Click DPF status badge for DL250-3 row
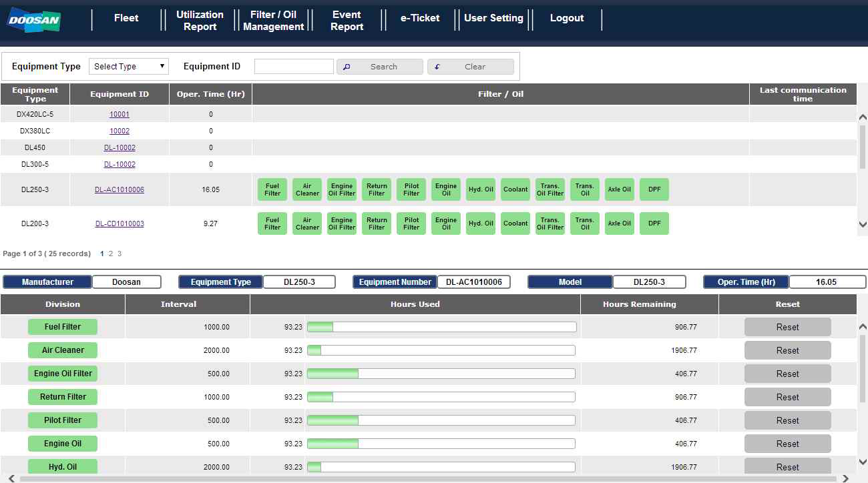Image resolution: width=868 pixels, height=483 pixels. click(654, 189)
